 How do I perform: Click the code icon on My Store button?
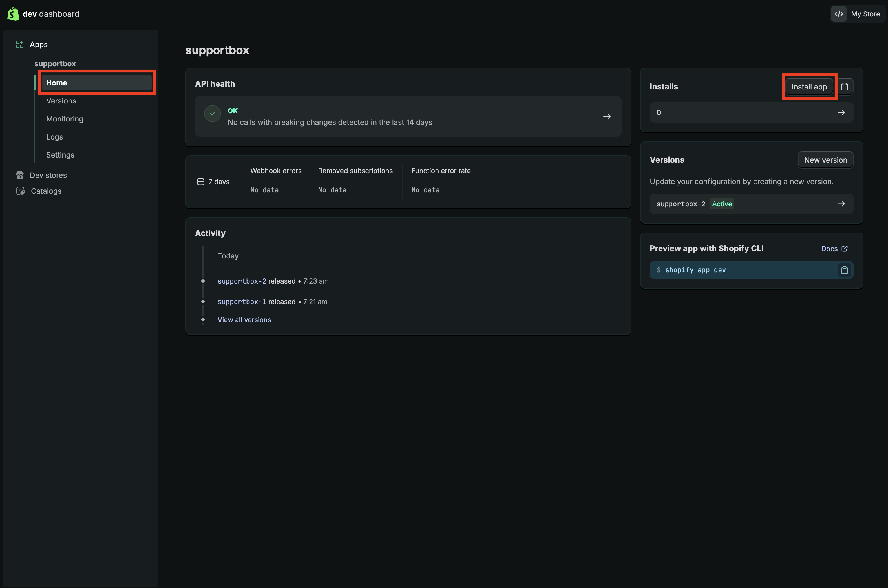click(x=839, y=14)
